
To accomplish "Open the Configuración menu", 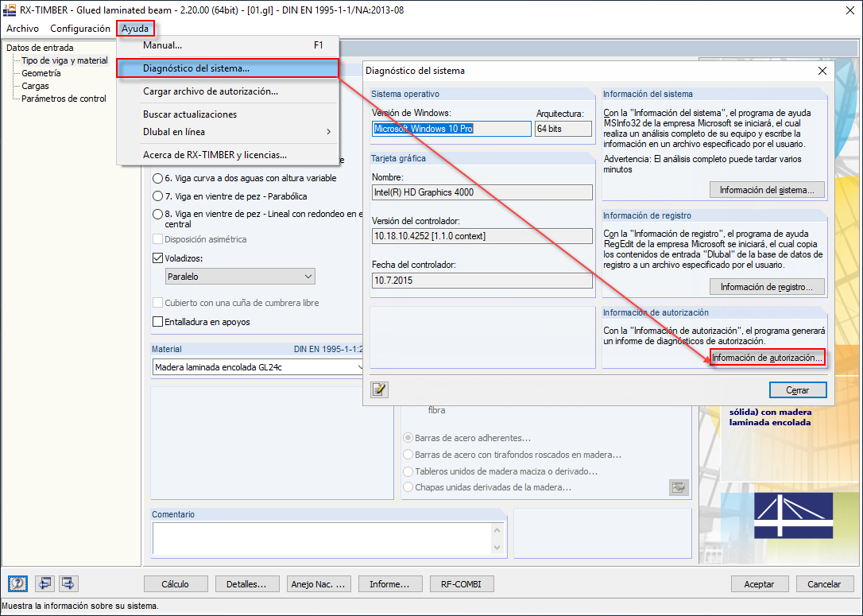I will [80, 28].
